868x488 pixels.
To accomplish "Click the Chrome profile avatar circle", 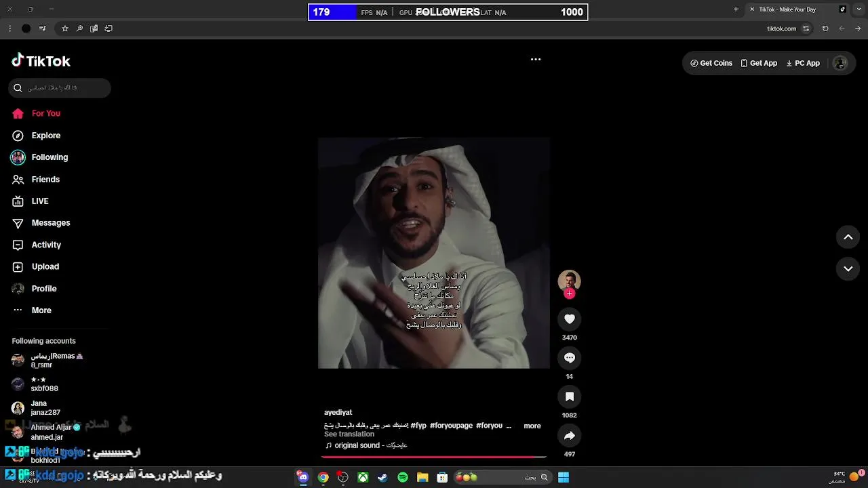I will 26,28.
